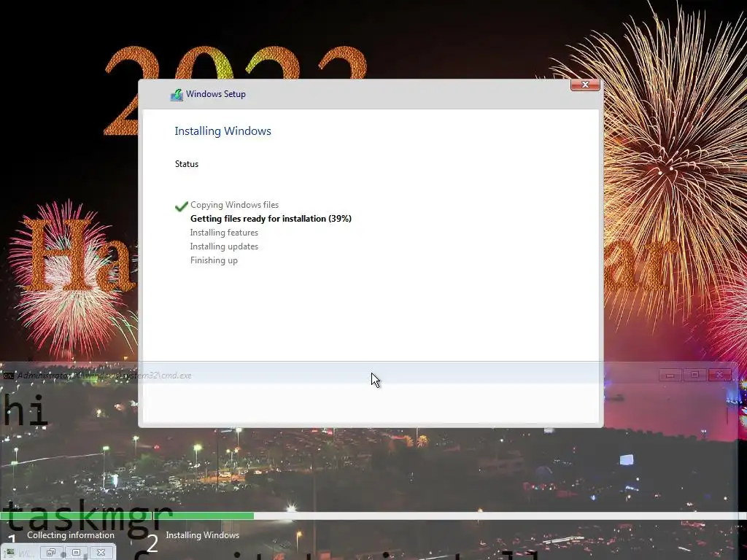Click 'Collecting information' stage label
The width and height of the screenshot is (747, 560).
click(71, 534)
